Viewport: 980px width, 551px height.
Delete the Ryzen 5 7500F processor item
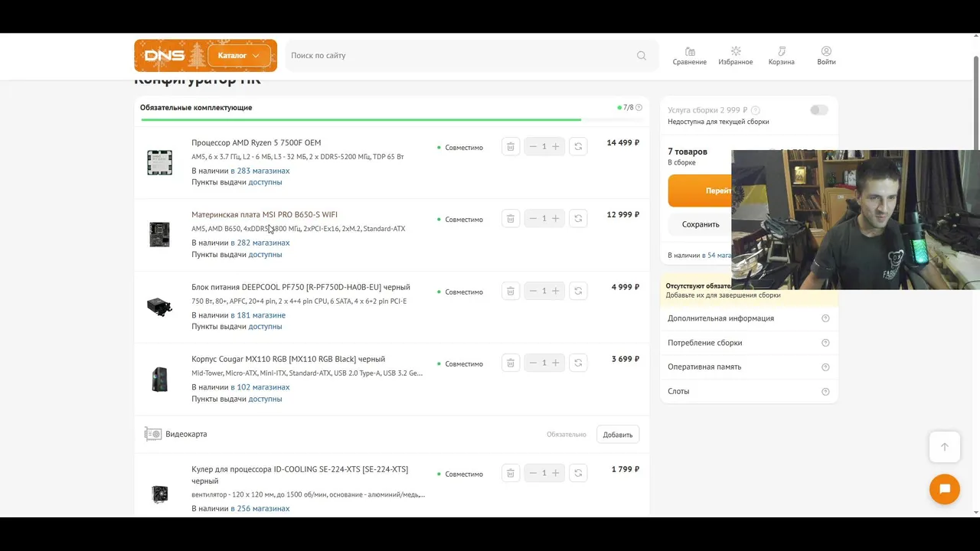click(511, 146)
